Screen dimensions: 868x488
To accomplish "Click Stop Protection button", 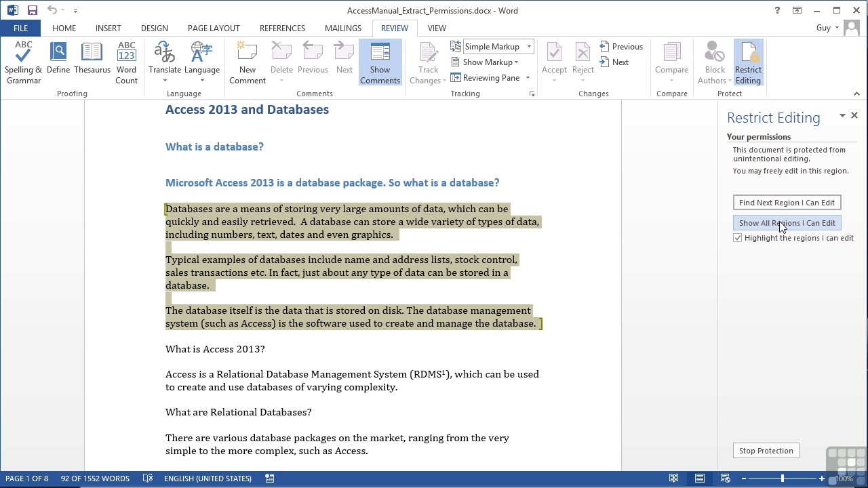I will [x=766, y=451].
